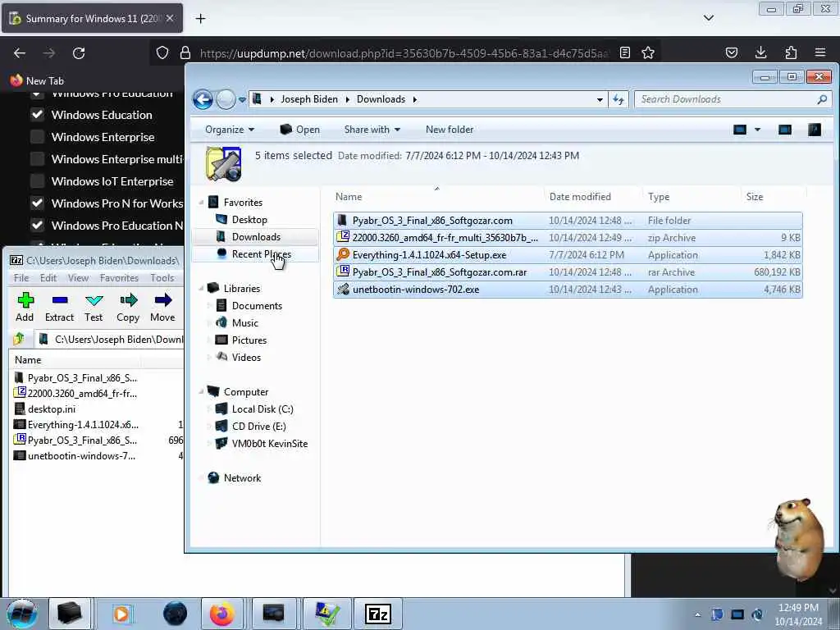The image size is (840, 630).
Task: Check the Windows IoT Enterprise checkbox
Action: pos(37,181)
